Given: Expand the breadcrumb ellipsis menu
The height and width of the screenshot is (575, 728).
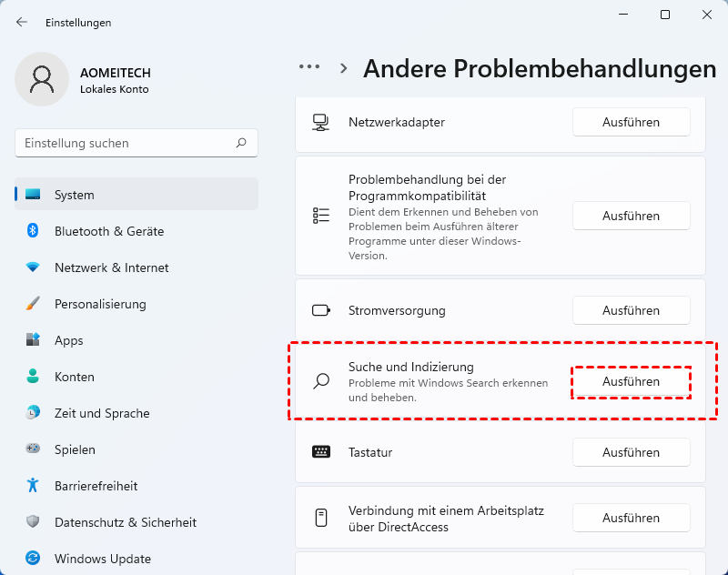Looking at the screenshot, I should (x=309, y=67).
